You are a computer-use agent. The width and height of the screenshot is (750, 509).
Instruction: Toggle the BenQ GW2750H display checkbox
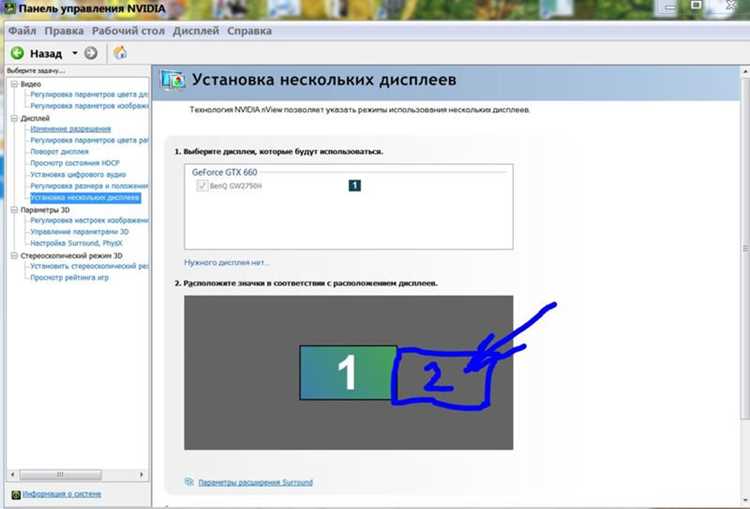click(202, 186)
